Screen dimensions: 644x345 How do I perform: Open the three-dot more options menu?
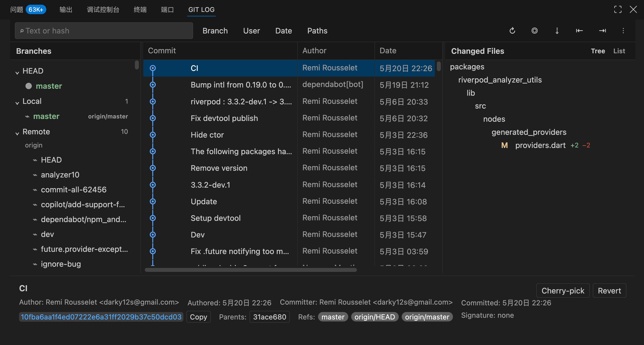pyautogui.click(x=623, y=30)
